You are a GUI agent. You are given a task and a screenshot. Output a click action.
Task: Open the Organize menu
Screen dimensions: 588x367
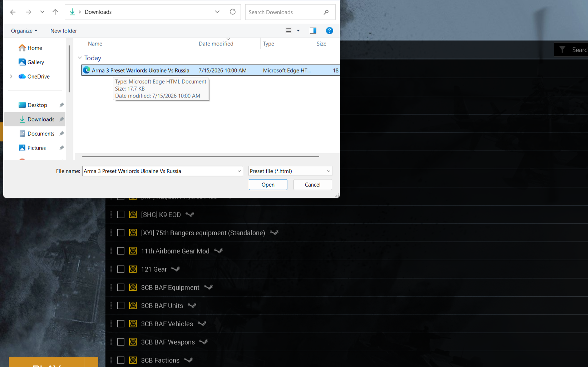click(24, 31)
